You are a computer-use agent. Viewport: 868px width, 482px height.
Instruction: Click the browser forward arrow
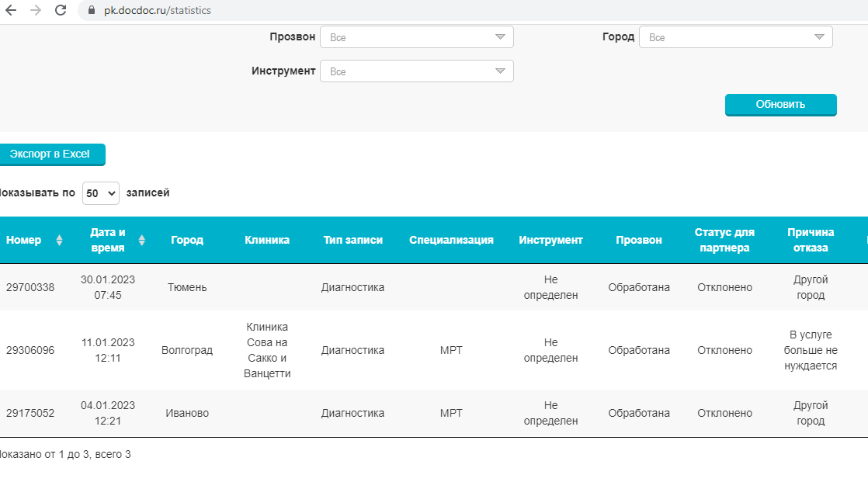point(35,11)
